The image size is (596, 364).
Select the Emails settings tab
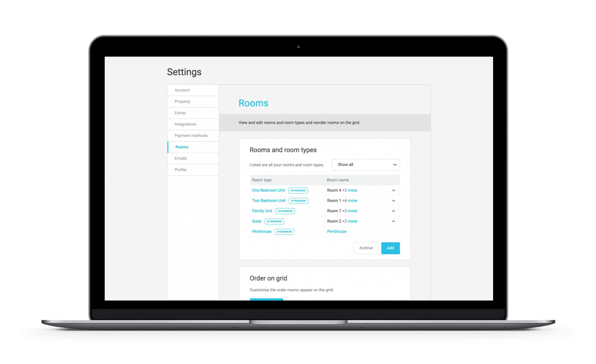193,158
